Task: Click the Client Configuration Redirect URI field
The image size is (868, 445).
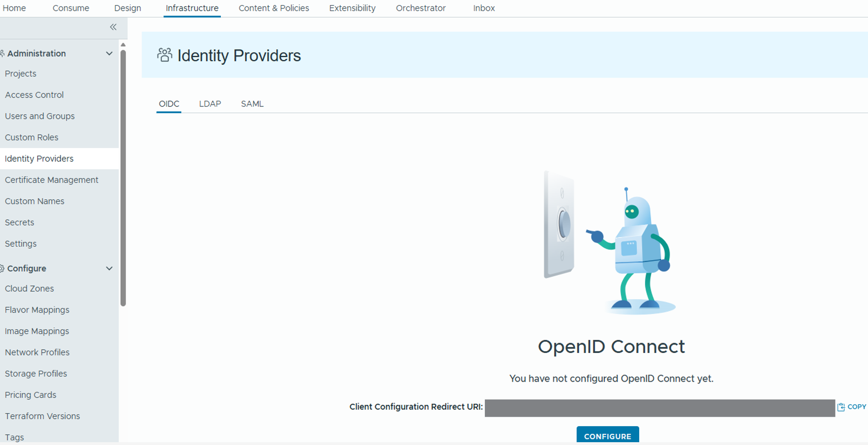Action: click(659, 408)
